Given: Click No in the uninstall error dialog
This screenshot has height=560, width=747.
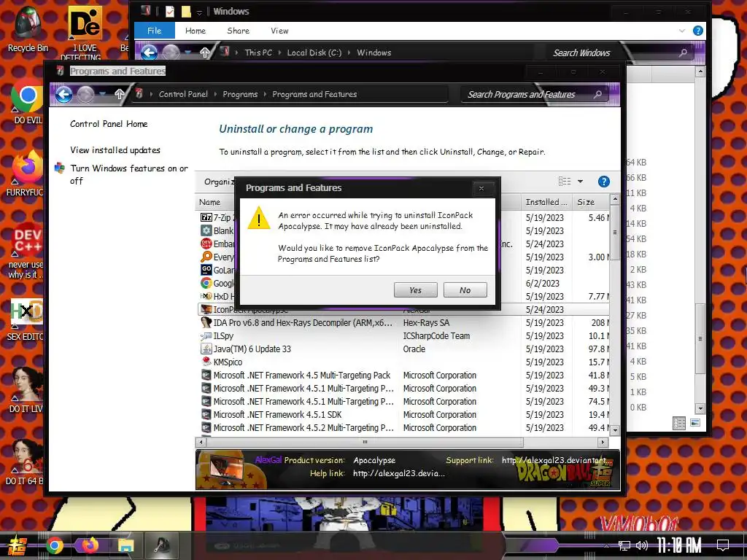Looking at the screenshot, I should click(465, 290).
